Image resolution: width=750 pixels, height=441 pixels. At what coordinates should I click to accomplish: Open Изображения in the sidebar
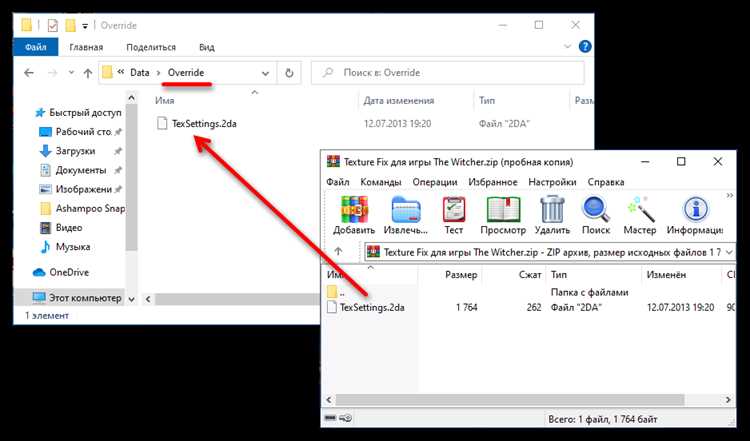[x=79, y=189]
